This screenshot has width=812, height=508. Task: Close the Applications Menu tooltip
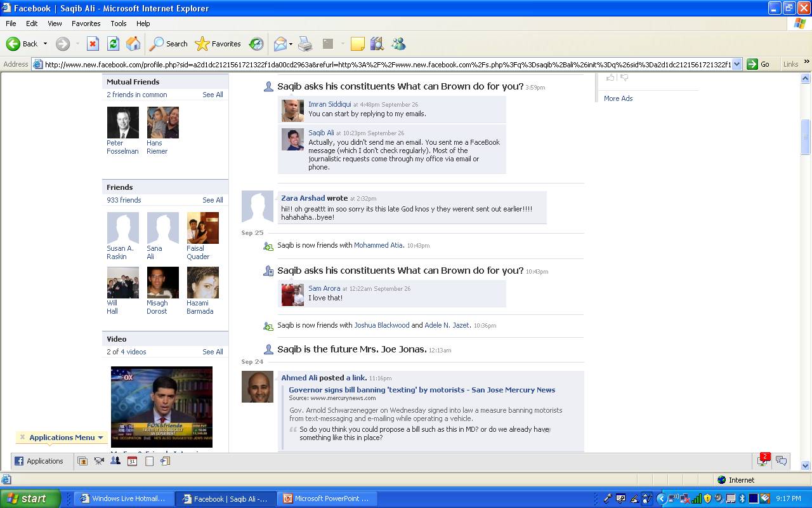tap(22, 437)
